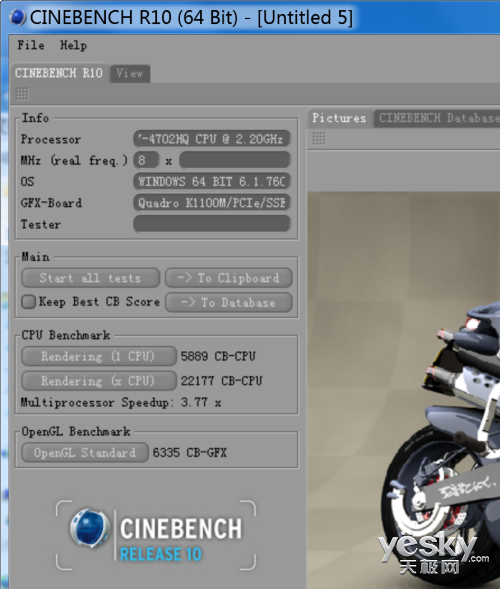Screen dimensions: 500x589
Task: Select the CINEBENCH R10 tab
Action: (59, 73)
